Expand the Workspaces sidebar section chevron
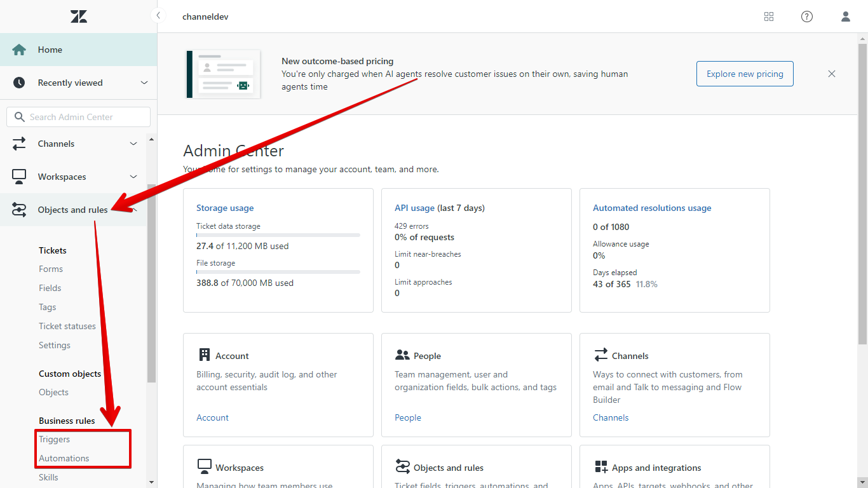 [133, 177]
